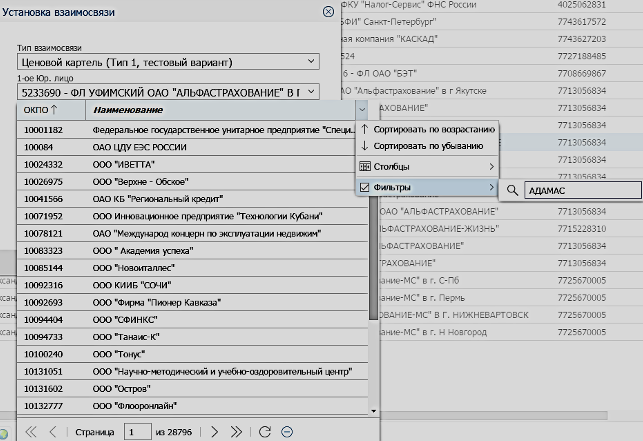This screenshot has height=441, width=643.
Task: Open Наименование column header menu arrow
Action: (x=362, y=110)
